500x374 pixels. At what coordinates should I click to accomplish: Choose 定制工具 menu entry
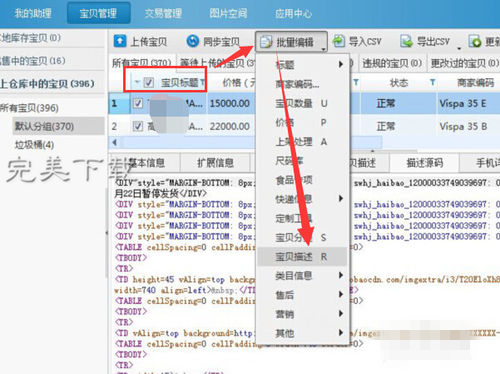[302, 218]
